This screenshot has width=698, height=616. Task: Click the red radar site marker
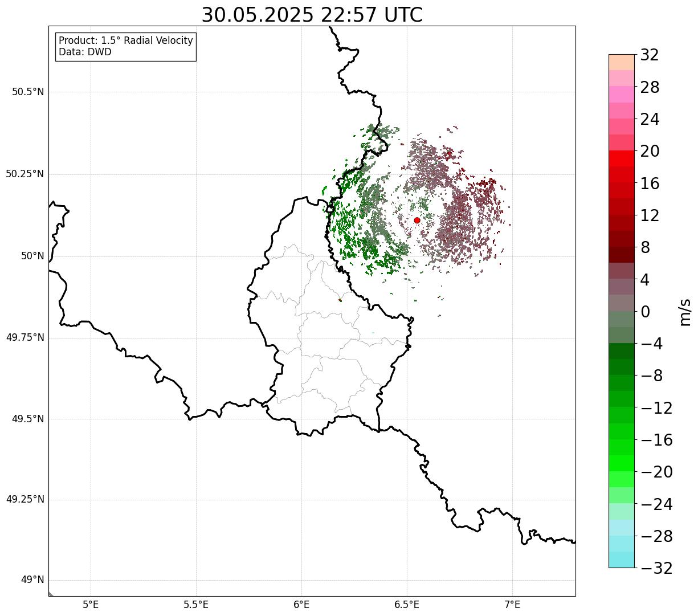click(417, 220)
